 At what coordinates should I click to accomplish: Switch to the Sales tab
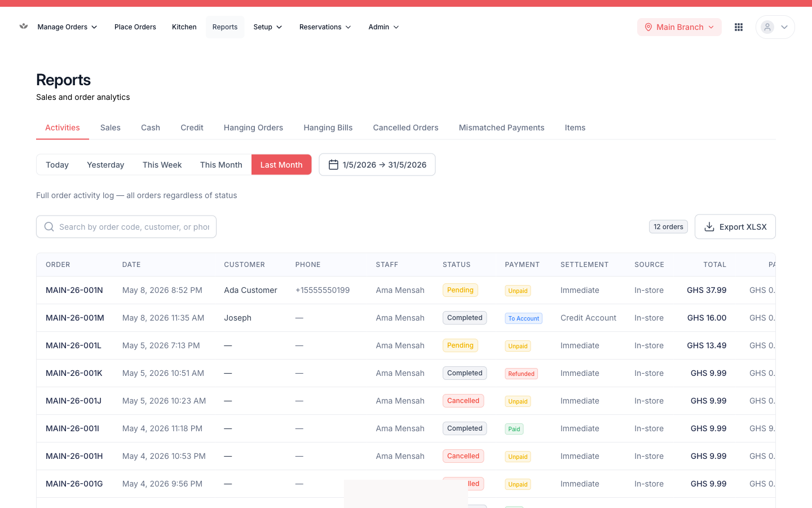coord(111,128)
